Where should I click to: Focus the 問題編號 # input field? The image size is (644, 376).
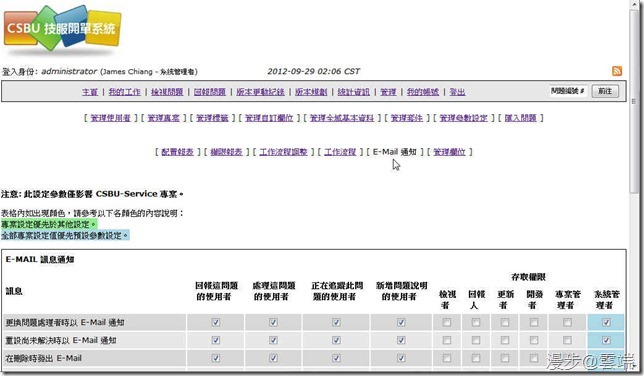point(568,91)
